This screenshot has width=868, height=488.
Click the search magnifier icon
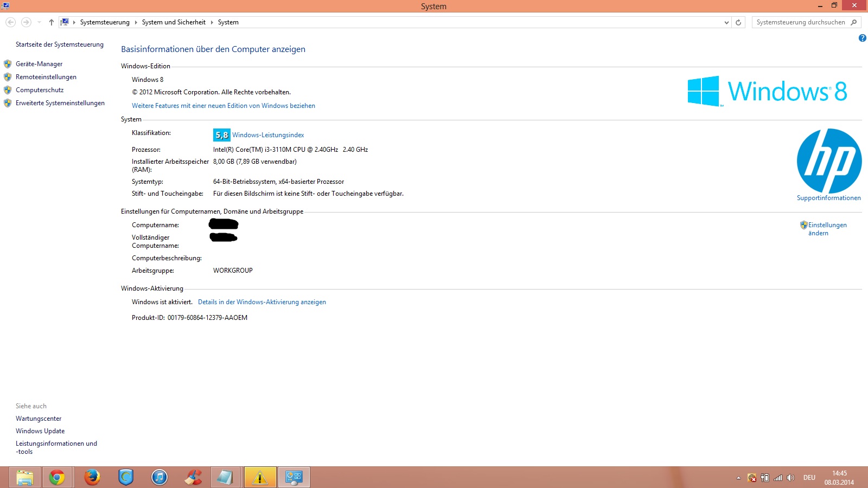click(854, 22)
